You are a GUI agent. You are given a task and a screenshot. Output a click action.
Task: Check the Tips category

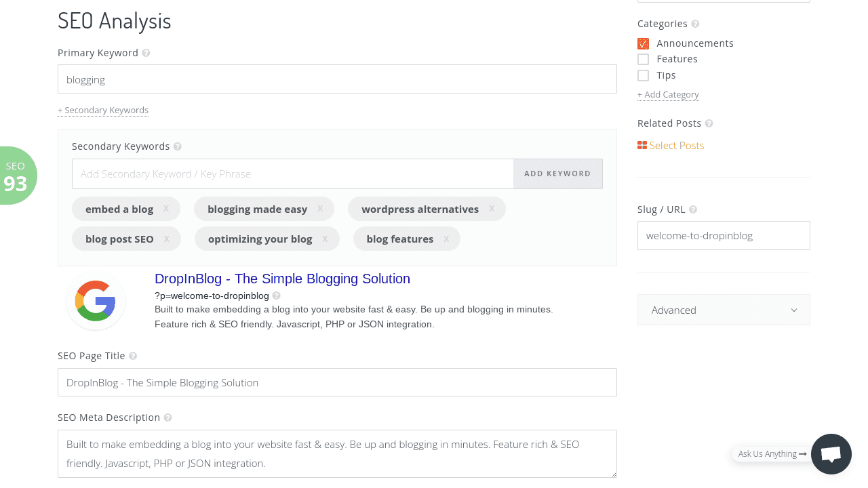click(x=644, y=76)
